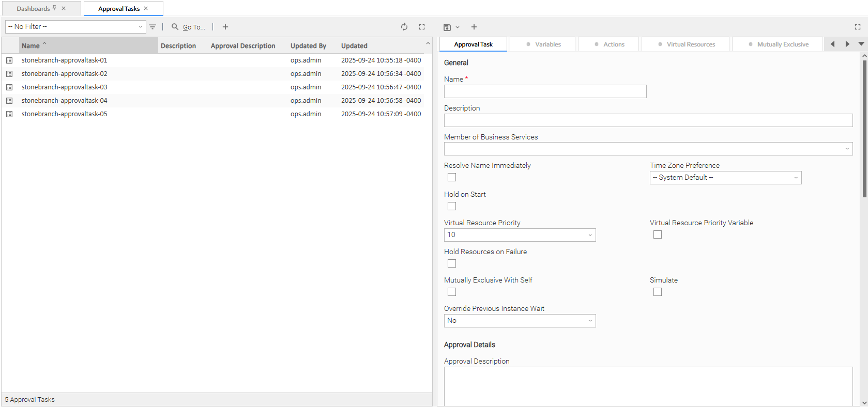Open Virtual Resource Priority dropdown

(x=520, y=235)
